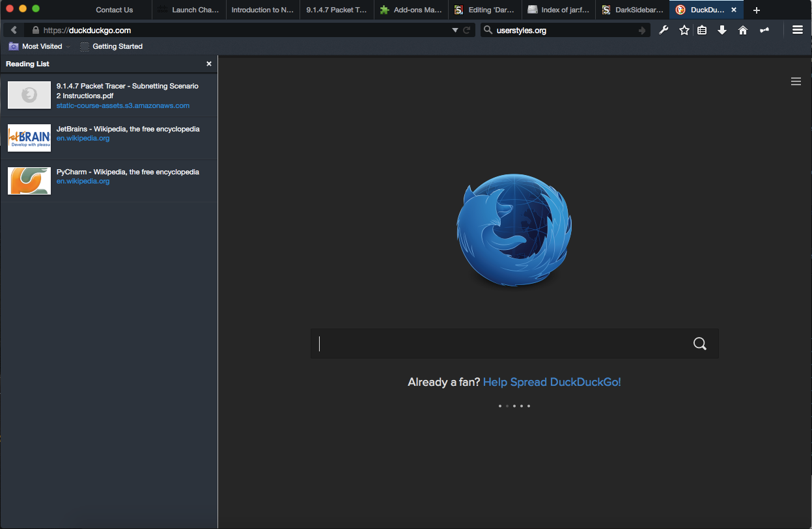The height and width of the screenshot is (529, 812).
Task: Click the key-shaped toolbar icon
Action: pyautogui.click(x=764, y=30)
